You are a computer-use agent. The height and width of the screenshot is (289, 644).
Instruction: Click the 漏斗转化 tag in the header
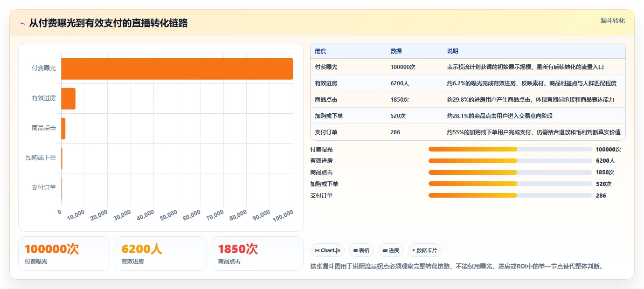pyautogui.click(x=612, y=21)
